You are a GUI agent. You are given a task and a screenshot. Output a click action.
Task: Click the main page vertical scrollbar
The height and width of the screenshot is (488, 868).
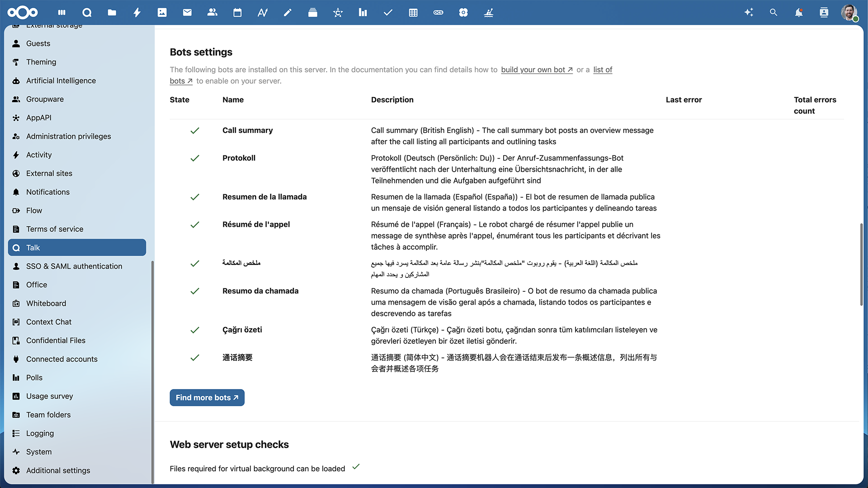point(861,265)
